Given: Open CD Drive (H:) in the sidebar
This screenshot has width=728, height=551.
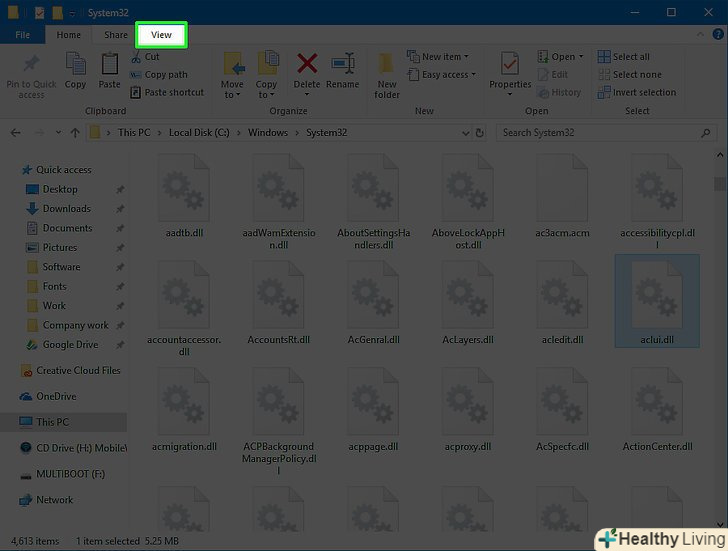Looking at the screenshot, I should pyautogui.click(x=73, y=448).
